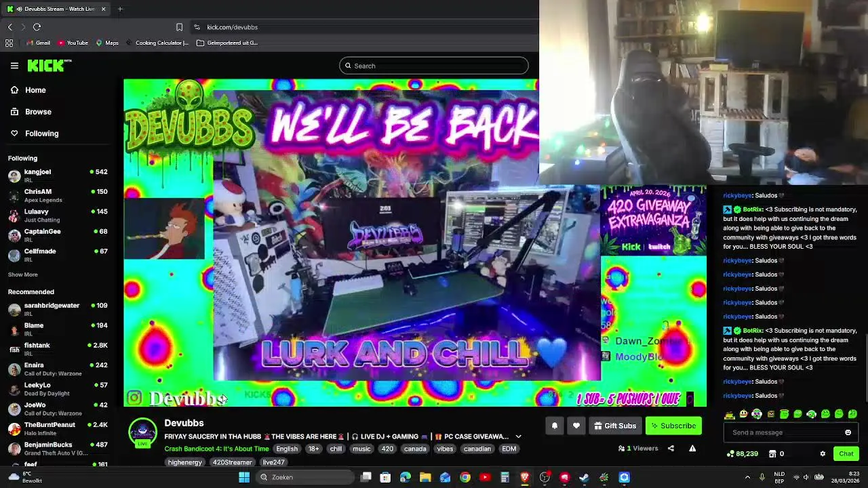Screen dimensions: 868x488
Task: Click the Devubbs channel avatar
Action: [143, 432]
